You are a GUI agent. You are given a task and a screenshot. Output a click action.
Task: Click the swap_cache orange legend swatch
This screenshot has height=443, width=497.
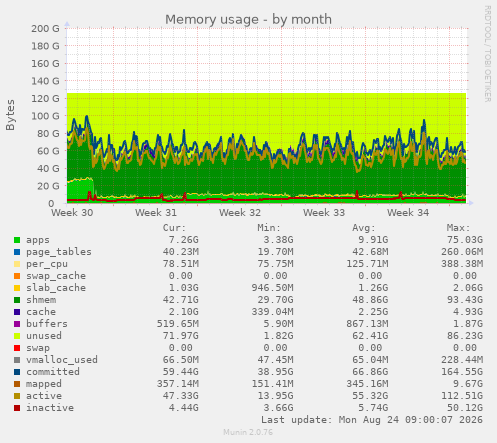pyautogui.click(x=17, y=276)
